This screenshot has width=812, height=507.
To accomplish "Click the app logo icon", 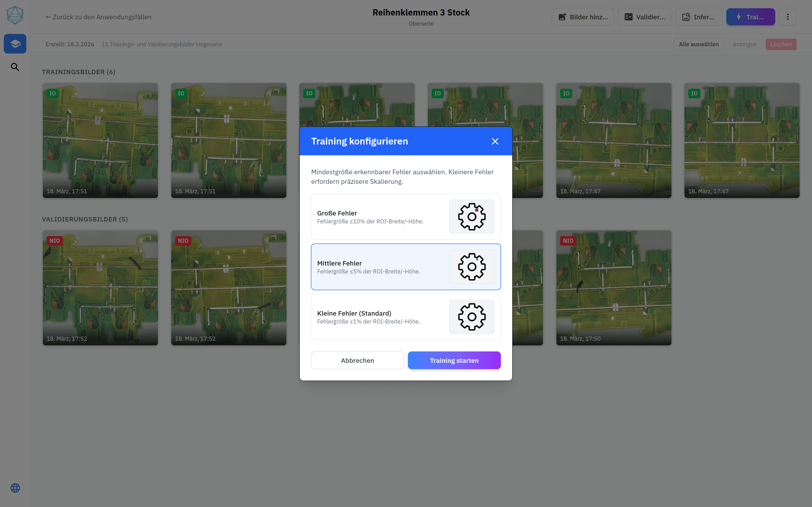I will click(15, 16).
